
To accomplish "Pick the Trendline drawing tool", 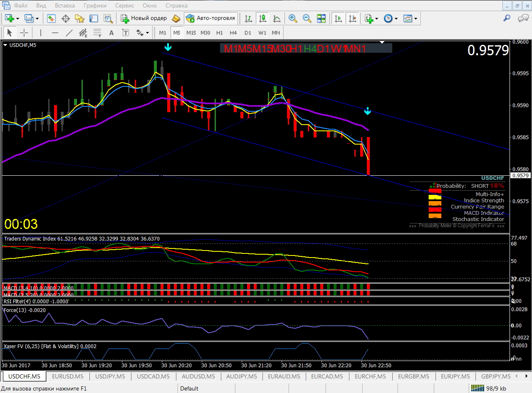I will pos(69,33).
